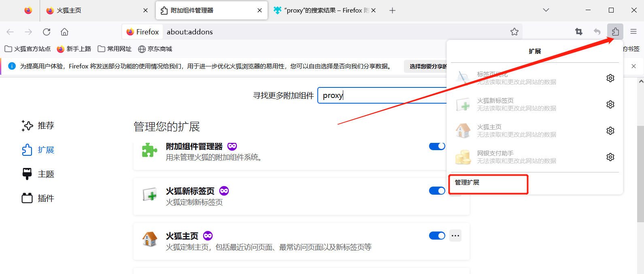Select 插件 in the sidebar
644x274 pixels.
38,198
